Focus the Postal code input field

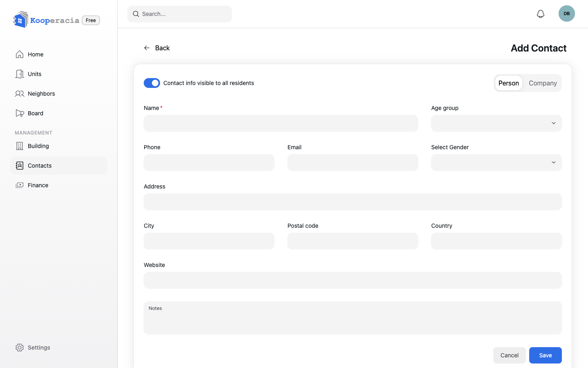(x=353, y=241)
